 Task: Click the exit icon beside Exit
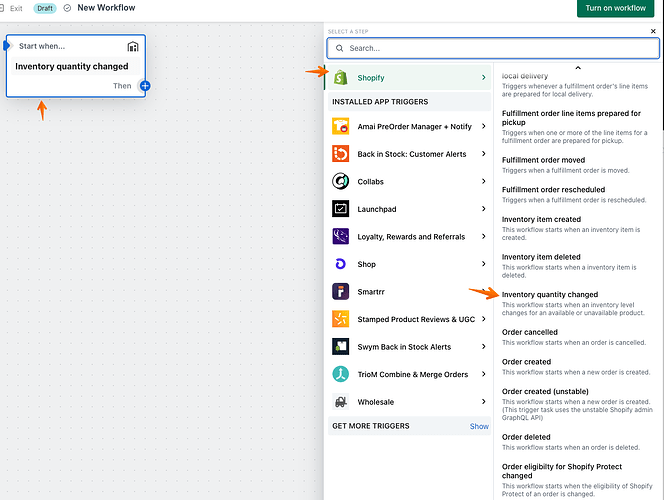(2, 8)
